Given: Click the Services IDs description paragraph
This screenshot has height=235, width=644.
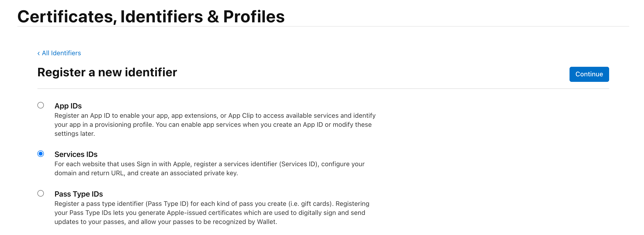Looking at the screenshot, I should 209,168.
